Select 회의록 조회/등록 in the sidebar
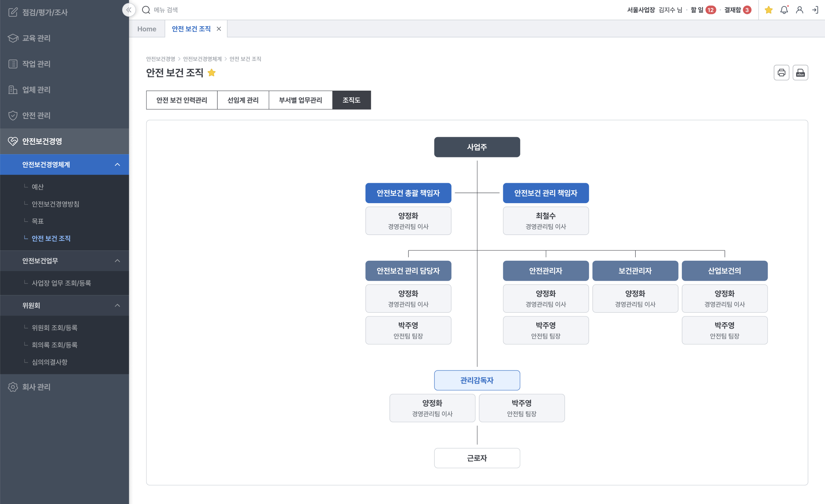This screenshot has width=825, height=504. [54, 345]
